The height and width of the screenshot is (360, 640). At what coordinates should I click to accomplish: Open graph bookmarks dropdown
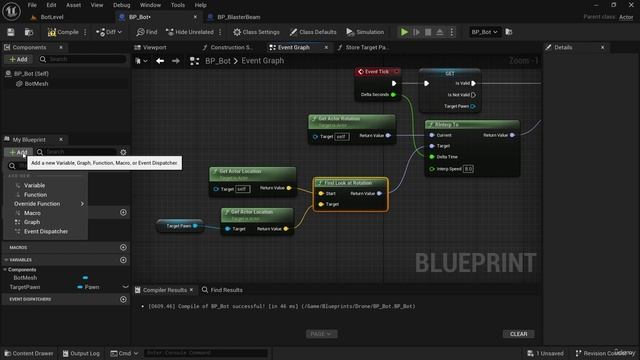[141, 61]
